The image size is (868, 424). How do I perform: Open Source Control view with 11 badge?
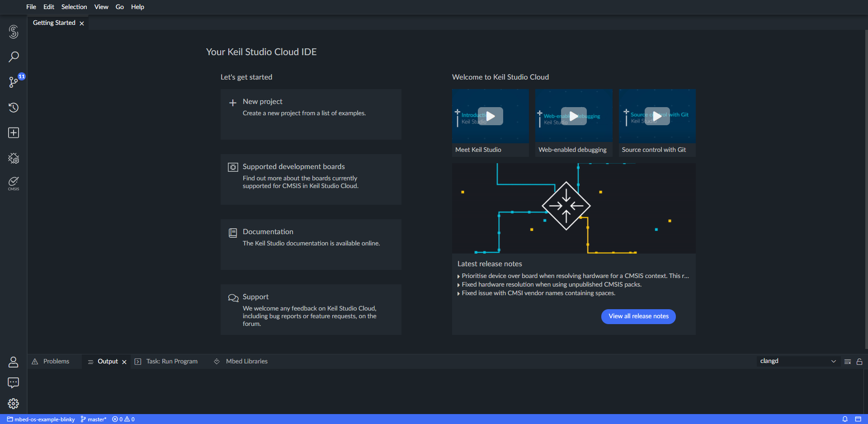[x=14, y=82]
